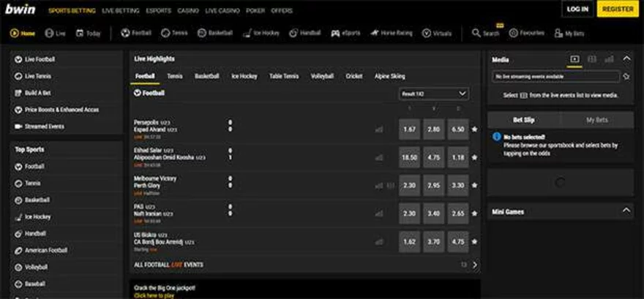Open live streaming events selector field

(555, 77)
